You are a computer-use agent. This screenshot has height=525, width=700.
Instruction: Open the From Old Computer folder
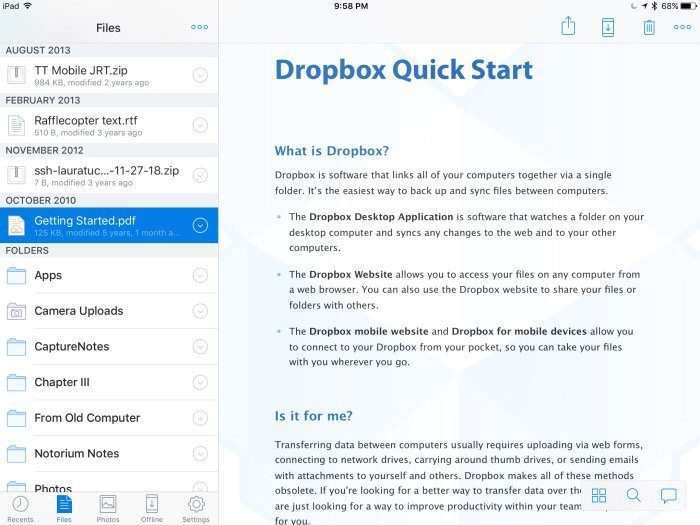109,418
